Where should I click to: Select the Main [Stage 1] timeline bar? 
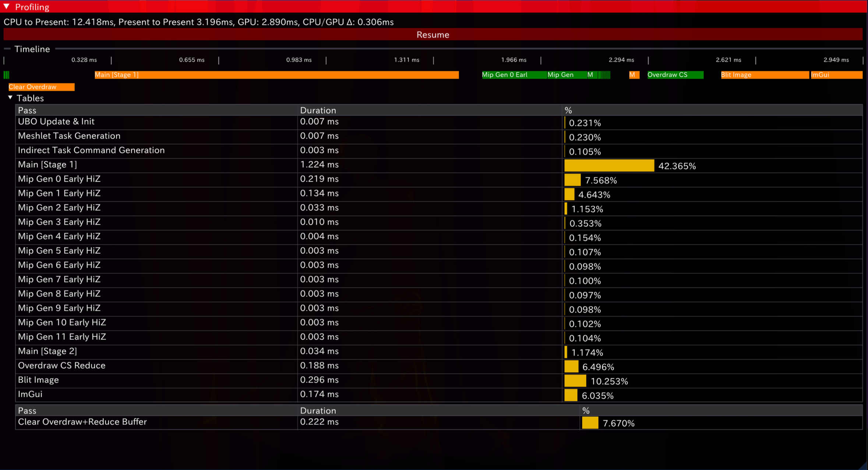(276, 75)
